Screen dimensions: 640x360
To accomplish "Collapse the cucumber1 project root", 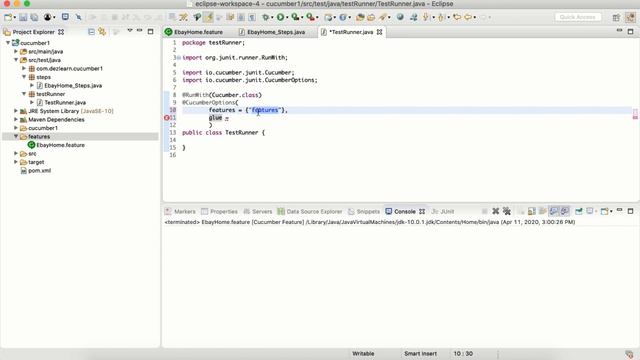I will (x=8, y=42).
